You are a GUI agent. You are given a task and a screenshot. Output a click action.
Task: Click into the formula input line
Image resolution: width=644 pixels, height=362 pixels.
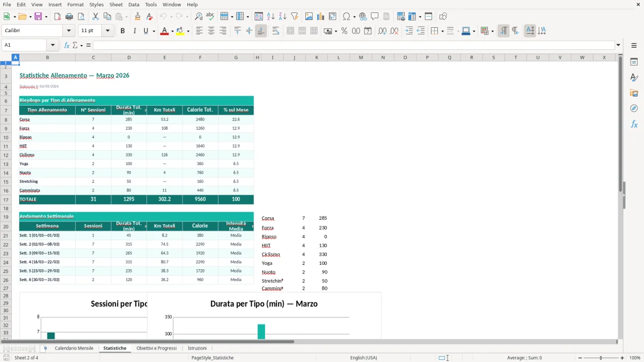click(x=354, y=45)
